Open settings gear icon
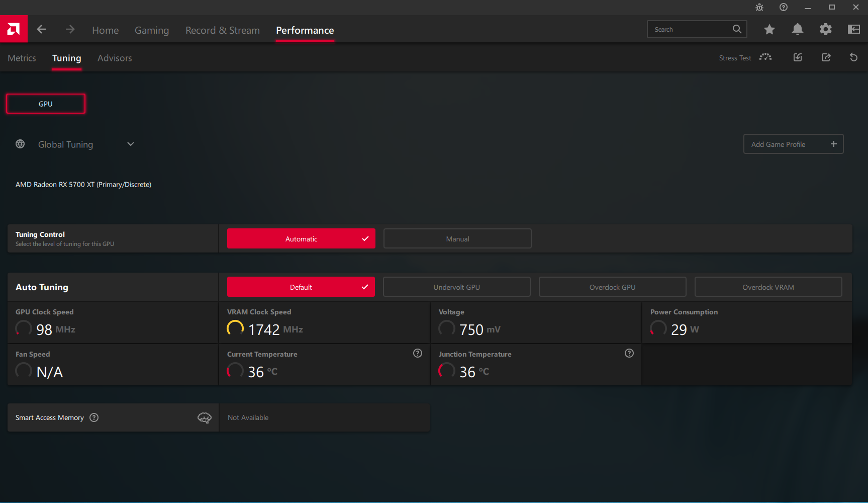The image size is (868, 503). click(825, 30)
